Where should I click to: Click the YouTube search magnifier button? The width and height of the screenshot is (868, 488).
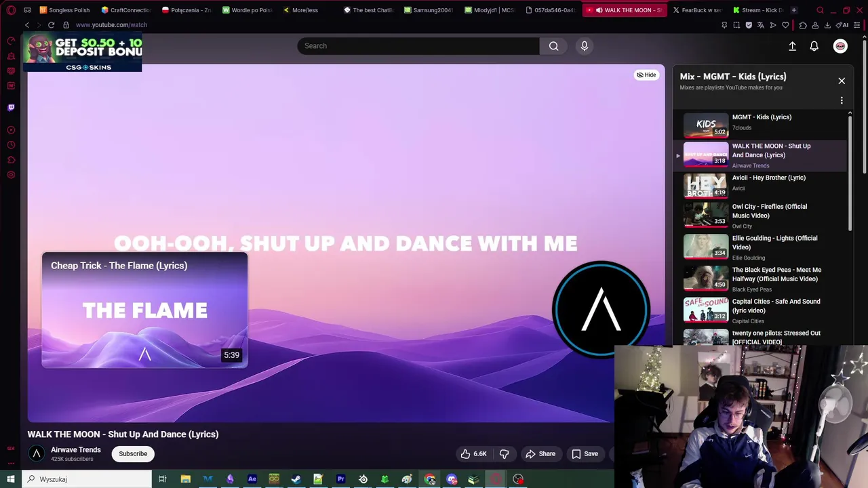click(554, 45)
